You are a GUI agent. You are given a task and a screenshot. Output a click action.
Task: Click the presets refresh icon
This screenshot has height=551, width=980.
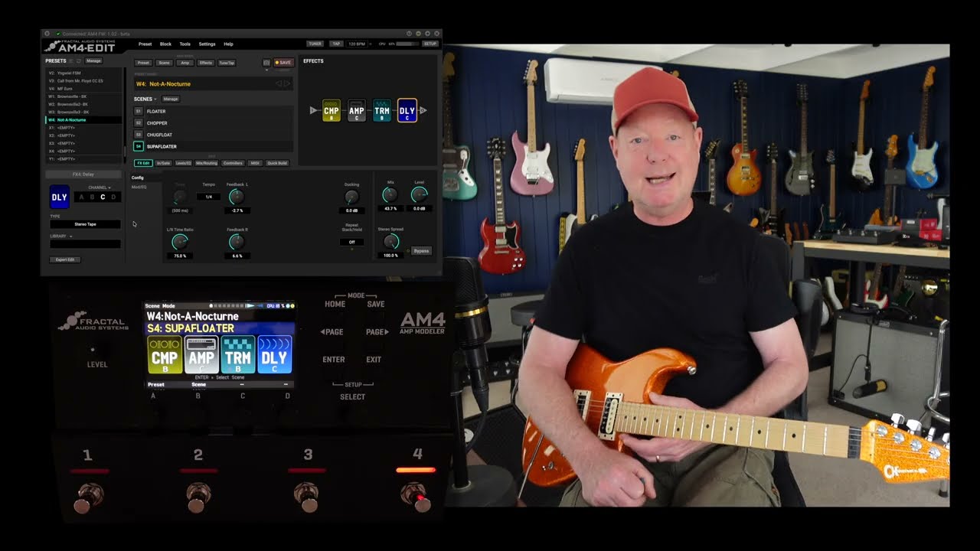coord(78,60)
